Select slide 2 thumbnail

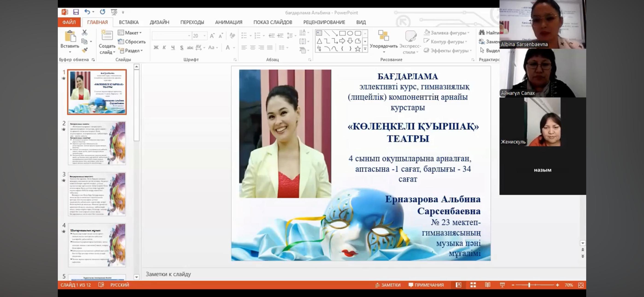pyautogui.click(x=97, y=143)
